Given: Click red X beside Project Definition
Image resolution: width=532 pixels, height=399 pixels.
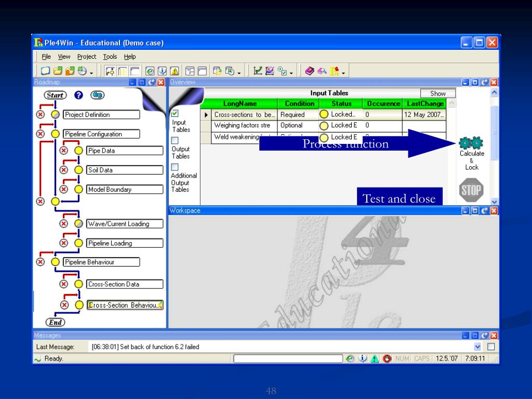Looking at the screenshot, I should pyautogui.click(x=41, y=114).
